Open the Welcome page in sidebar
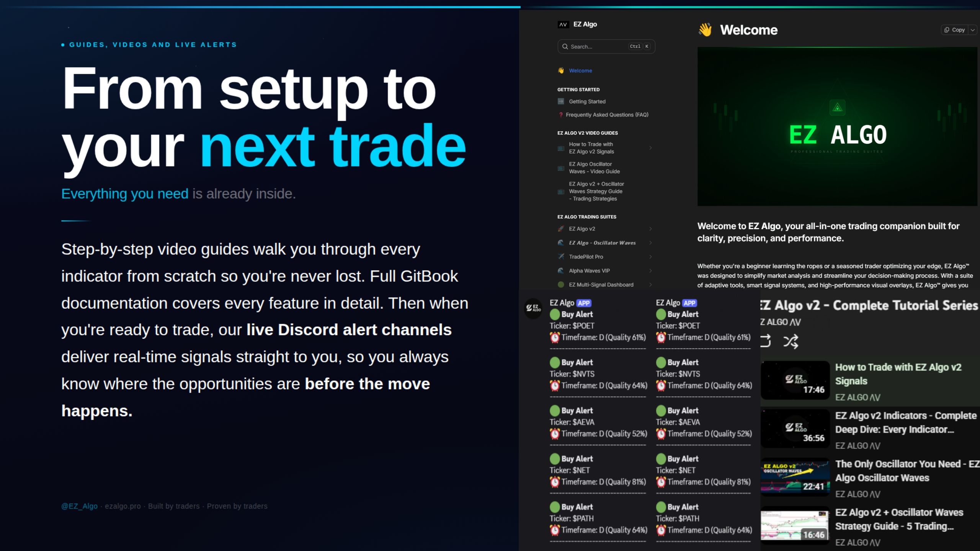 (x=580, y=71)
